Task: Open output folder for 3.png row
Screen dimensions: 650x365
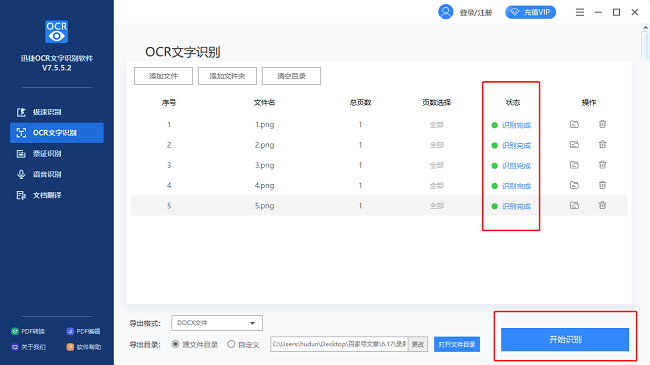Action: [574, 165]
